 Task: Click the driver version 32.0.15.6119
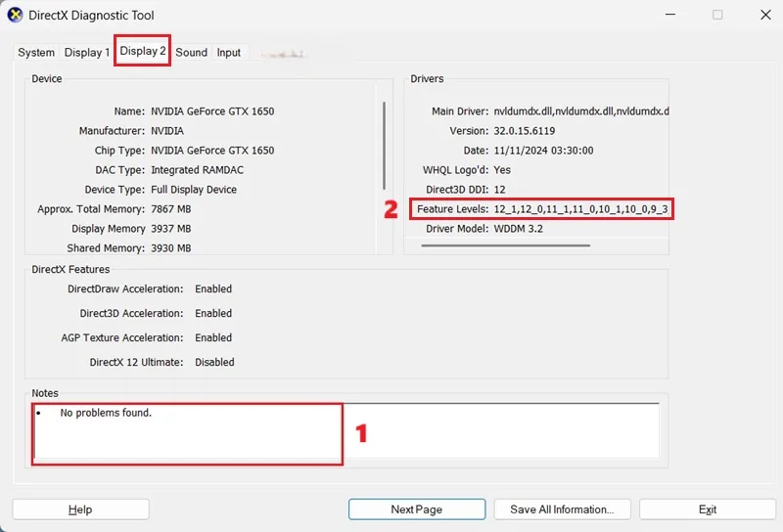point(525,131)
